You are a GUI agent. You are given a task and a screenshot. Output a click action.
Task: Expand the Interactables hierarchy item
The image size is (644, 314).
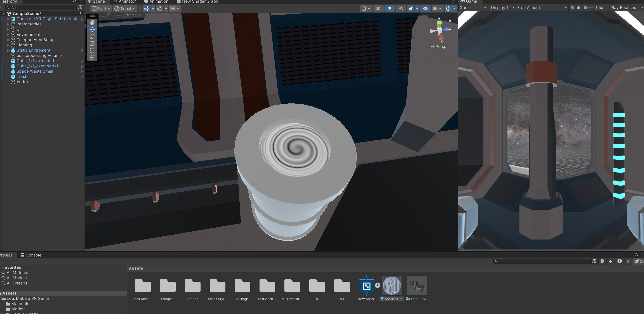(8, 24)
